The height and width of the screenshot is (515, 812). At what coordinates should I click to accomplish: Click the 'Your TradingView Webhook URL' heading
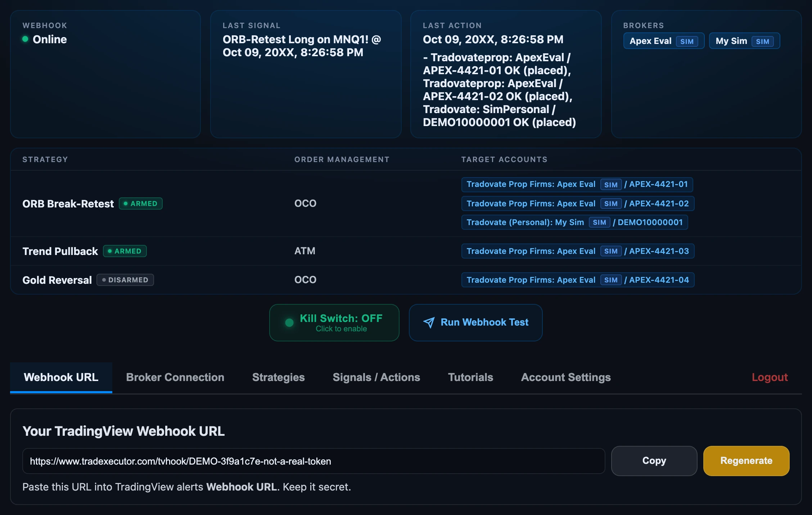123,431
